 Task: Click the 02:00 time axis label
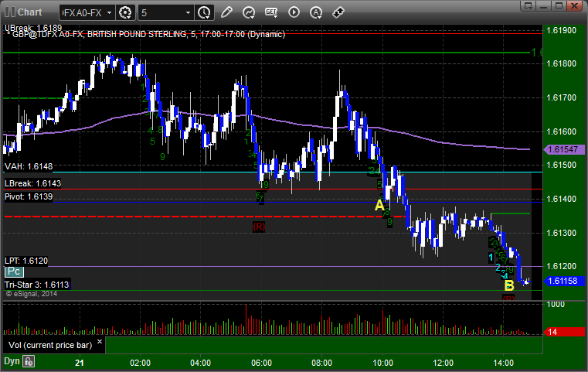(141, 363)
